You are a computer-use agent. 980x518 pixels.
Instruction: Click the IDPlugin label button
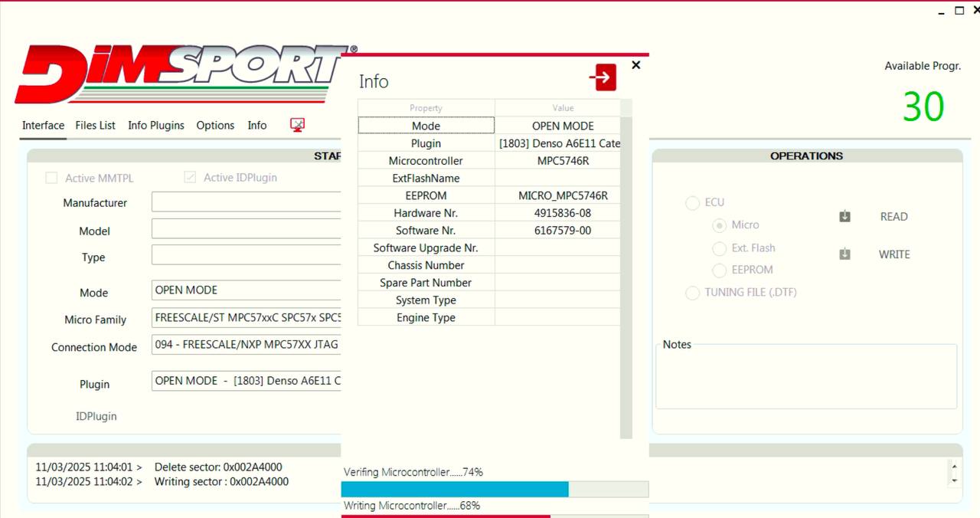[96, 416]
